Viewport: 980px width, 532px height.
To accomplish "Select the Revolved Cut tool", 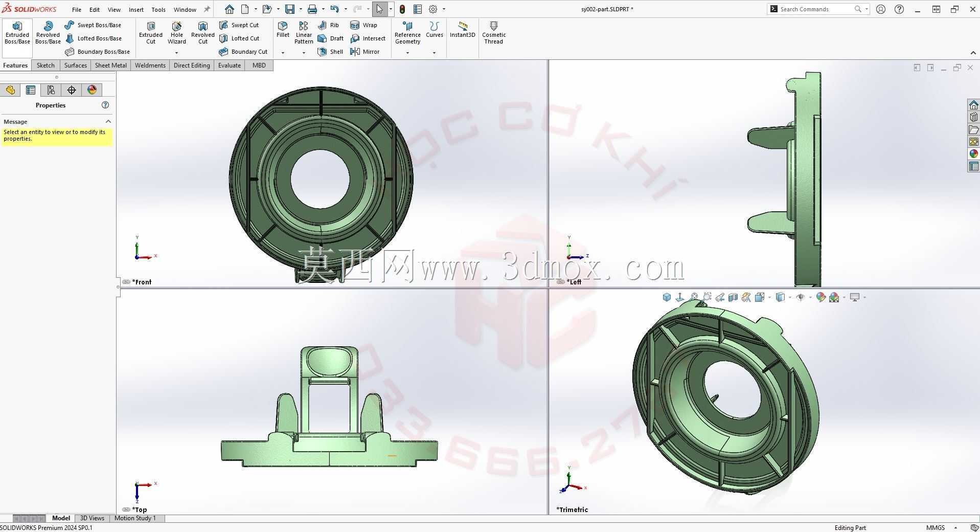I will (203, 33).
